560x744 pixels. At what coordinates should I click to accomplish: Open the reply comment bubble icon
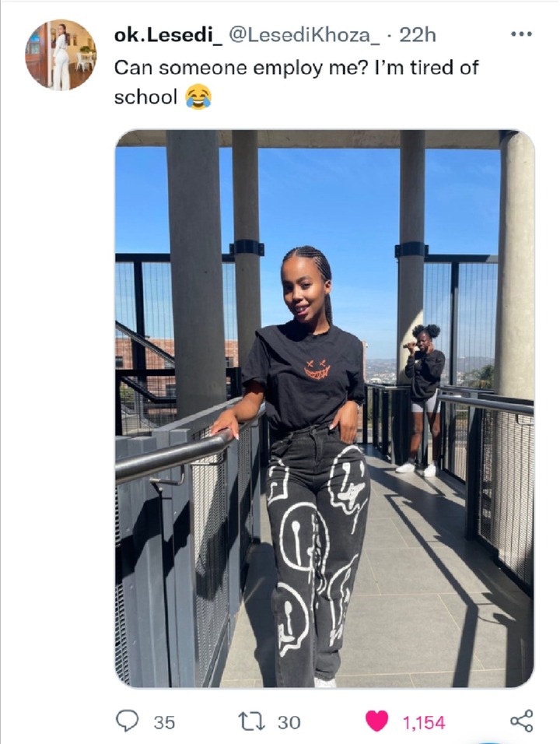[x=127, y=721]
